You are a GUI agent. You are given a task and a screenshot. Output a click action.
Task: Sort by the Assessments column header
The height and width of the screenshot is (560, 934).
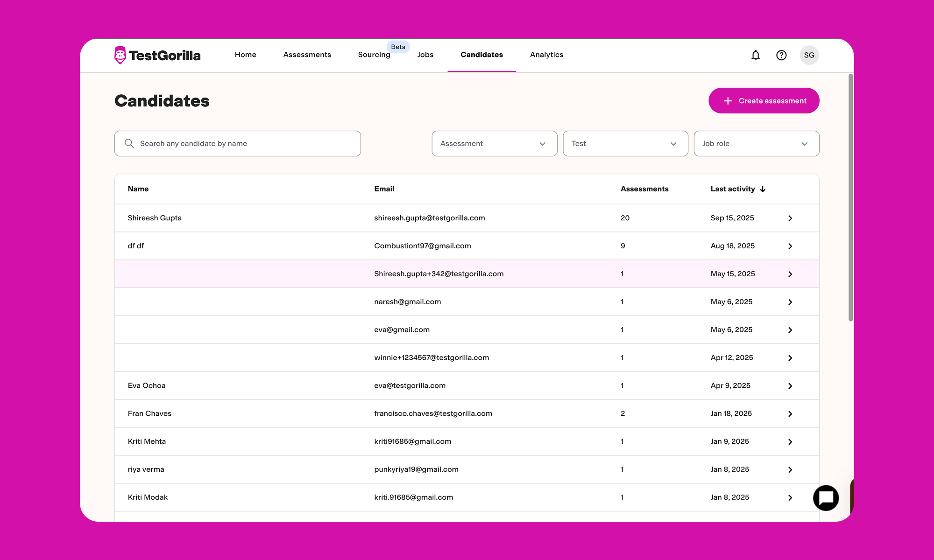[644, 189]
